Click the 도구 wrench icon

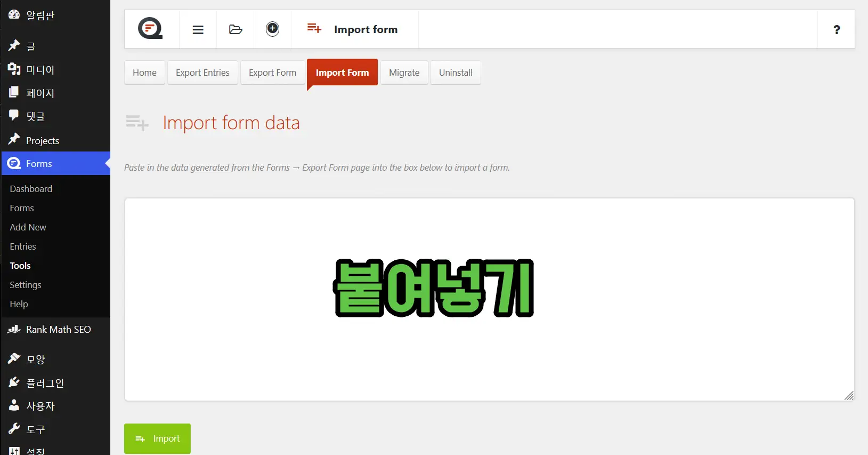[14, 428]
